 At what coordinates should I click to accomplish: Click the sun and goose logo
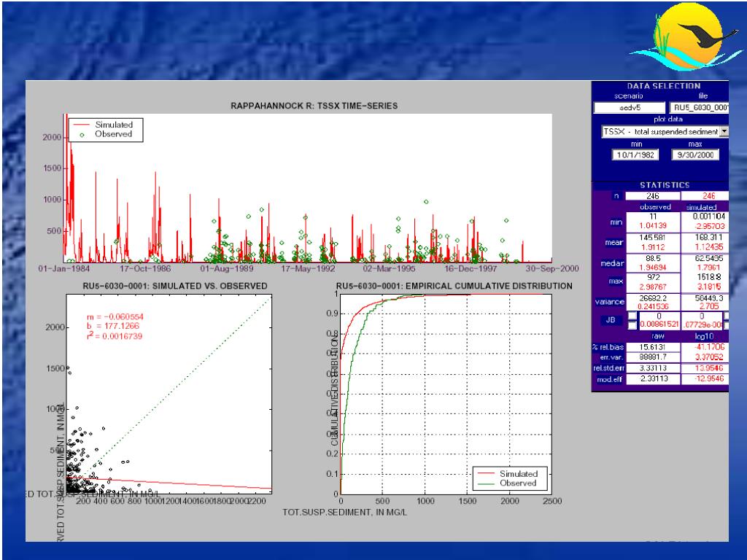click(686, 36)
